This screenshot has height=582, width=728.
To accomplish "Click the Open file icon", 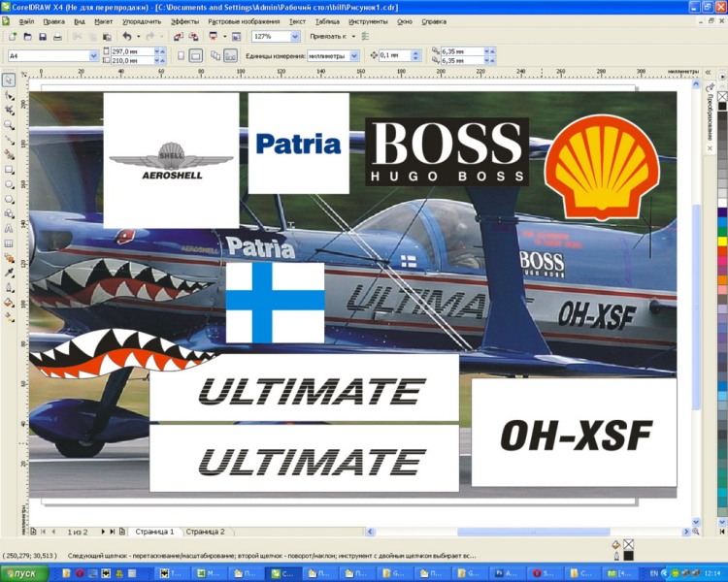I will click(28, 37).
